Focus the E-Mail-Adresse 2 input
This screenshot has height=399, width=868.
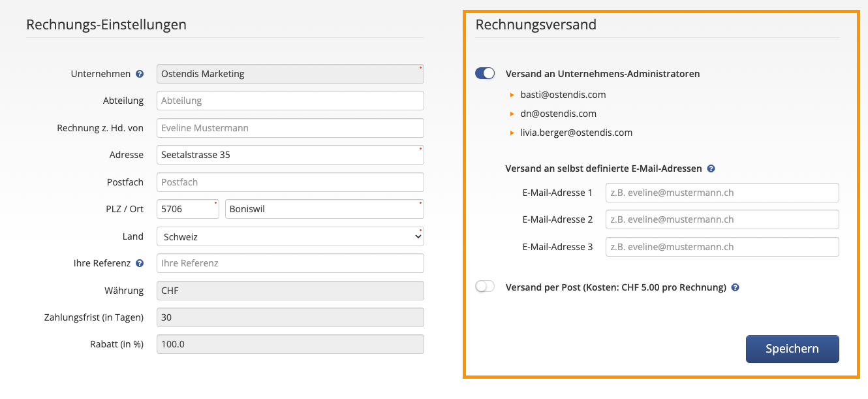pos(722,219)
